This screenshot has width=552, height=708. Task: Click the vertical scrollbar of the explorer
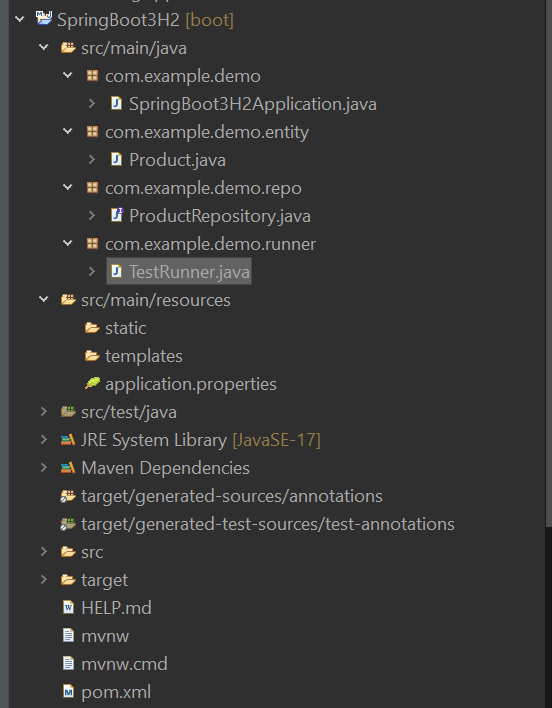click(x=548, y=262)
